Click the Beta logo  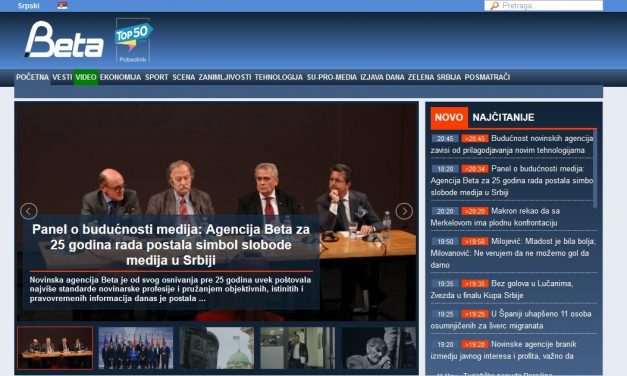(64, 39)
